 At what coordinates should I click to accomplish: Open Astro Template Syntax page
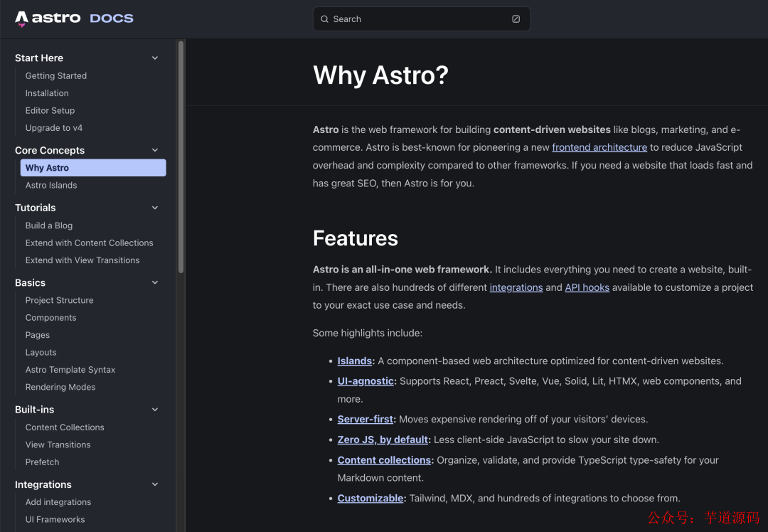click(x=70, y=370)
